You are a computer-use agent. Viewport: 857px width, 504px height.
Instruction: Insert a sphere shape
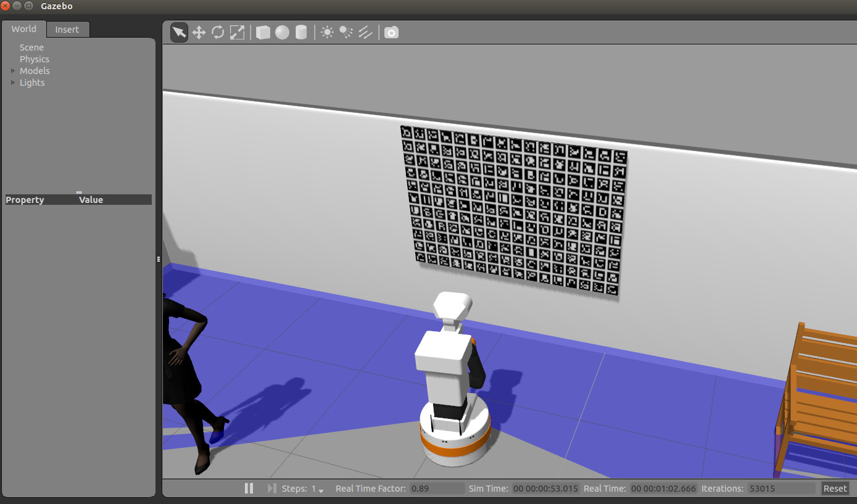click(282, 33)
